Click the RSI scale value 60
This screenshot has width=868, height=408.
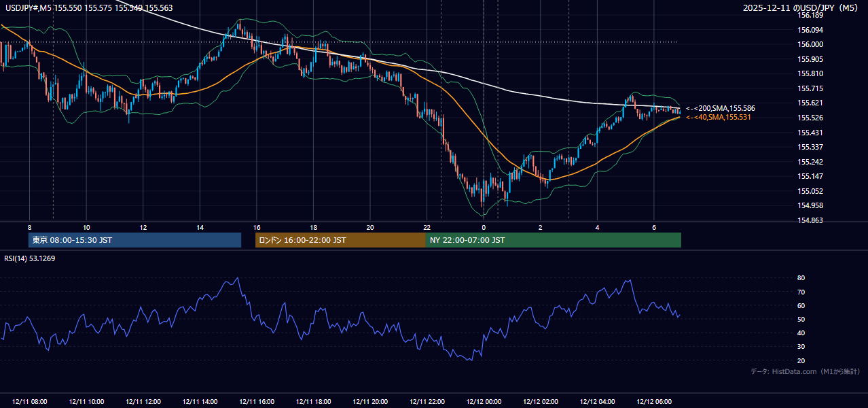pos(801,305)
